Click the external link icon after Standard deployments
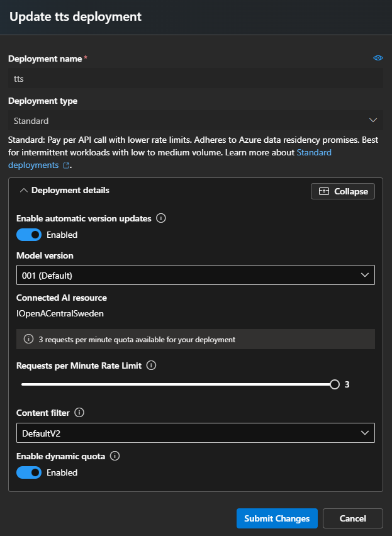This screenshot has height=536, width=392. [65, 165]
